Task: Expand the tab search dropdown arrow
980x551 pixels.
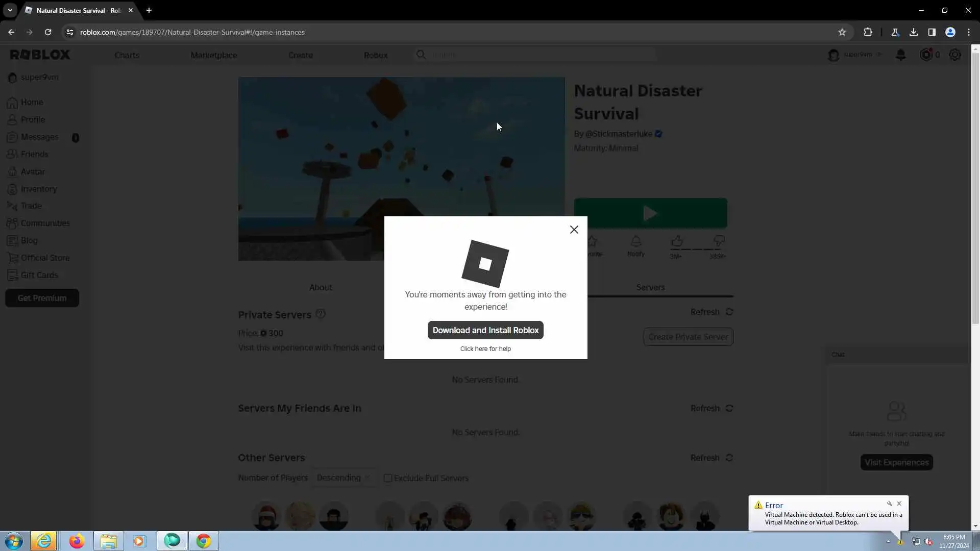Action: coord(10,10)
